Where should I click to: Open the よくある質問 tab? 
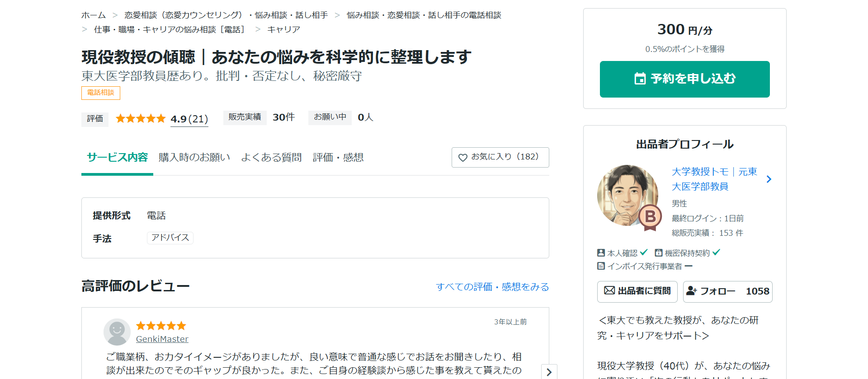[x=271, y=158]
